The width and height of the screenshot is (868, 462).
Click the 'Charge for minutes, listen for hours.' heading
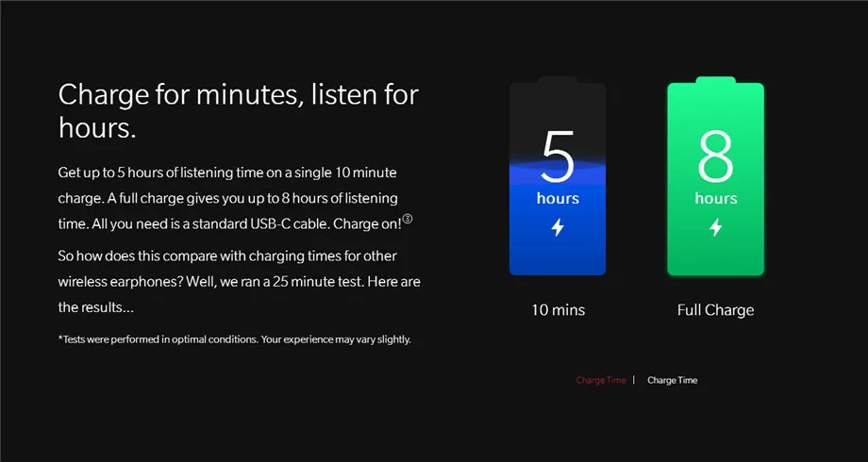point(238,110)
